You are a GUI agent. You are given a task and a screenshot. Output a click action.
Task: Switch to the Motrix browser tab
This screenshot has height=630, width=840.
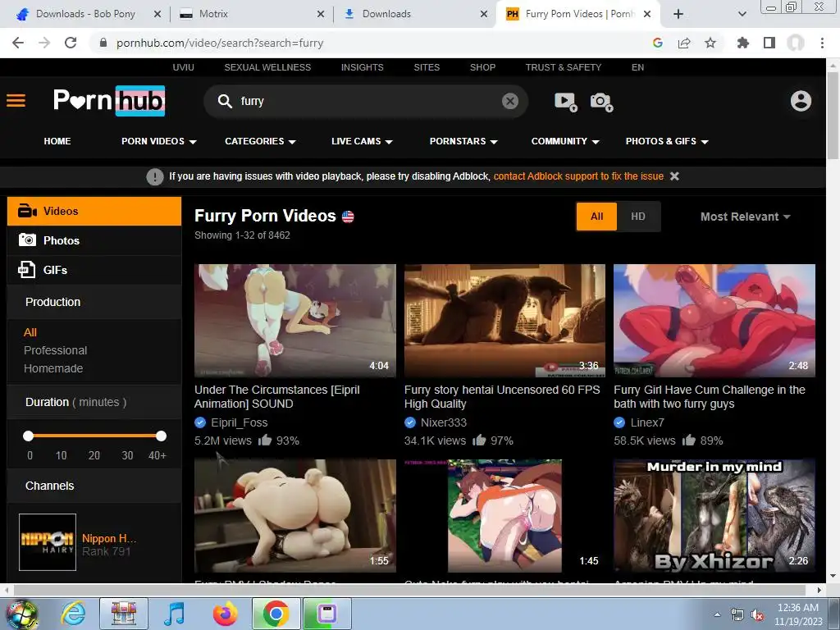click(252, 14)
